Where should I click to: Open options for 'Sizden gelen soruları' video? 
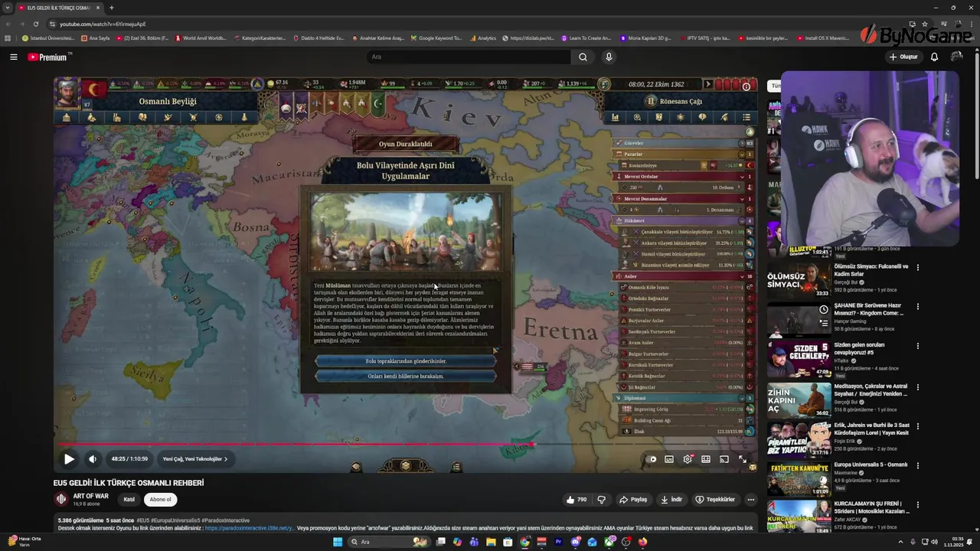click(917, 346)
